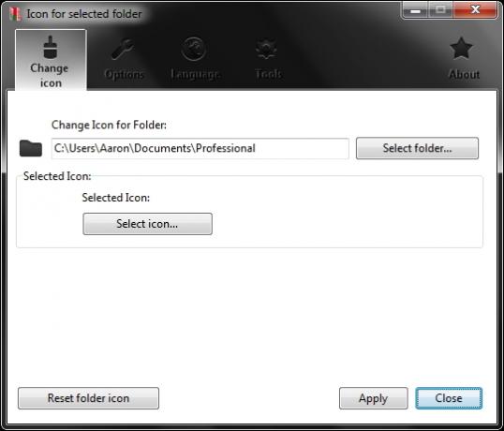Click the Select folder... button
Screen dimensions: 504x431
417,148
